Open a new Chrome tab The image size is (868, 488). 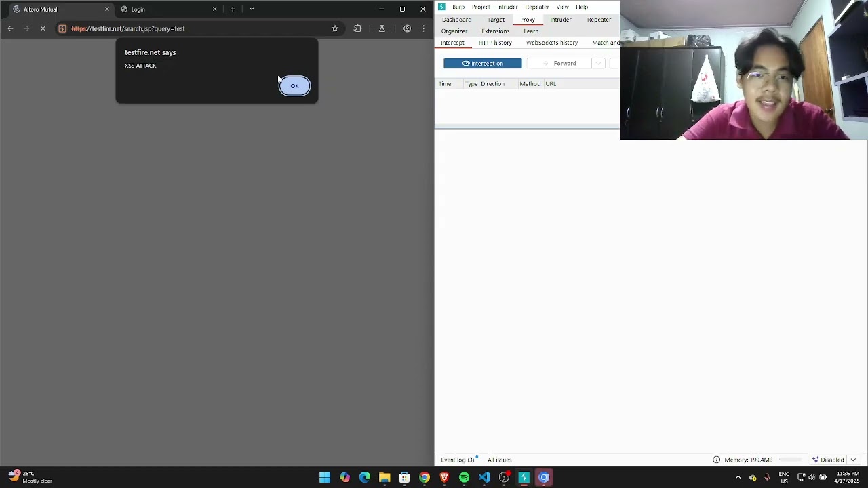(233, 9)
